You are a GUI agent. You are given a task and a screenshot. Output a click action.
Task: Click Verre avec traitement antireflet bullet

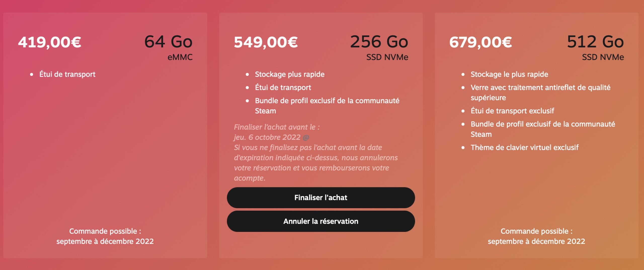click(540, 92)
